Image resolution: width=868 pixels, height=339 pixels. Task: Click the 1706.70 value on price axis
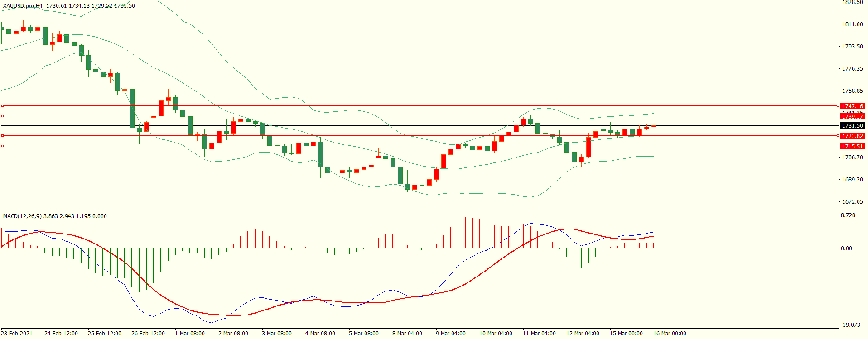852,158
